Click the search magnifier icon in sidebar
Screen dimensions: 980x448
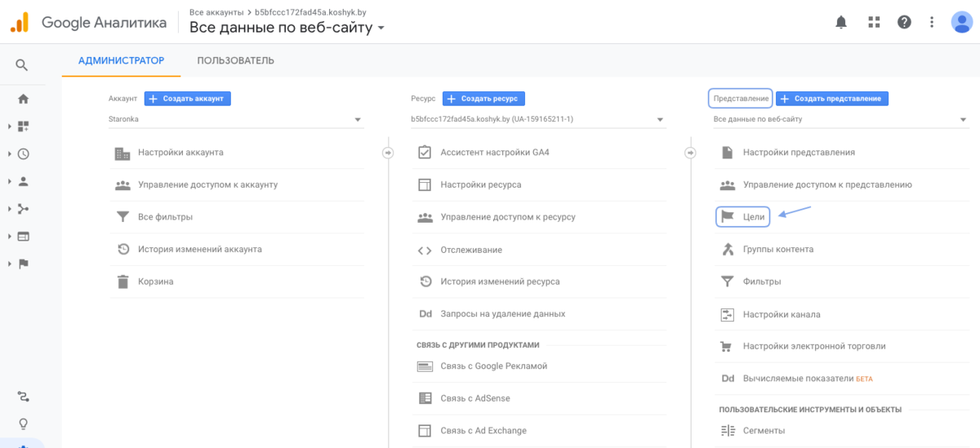click(x=22, y=65)
